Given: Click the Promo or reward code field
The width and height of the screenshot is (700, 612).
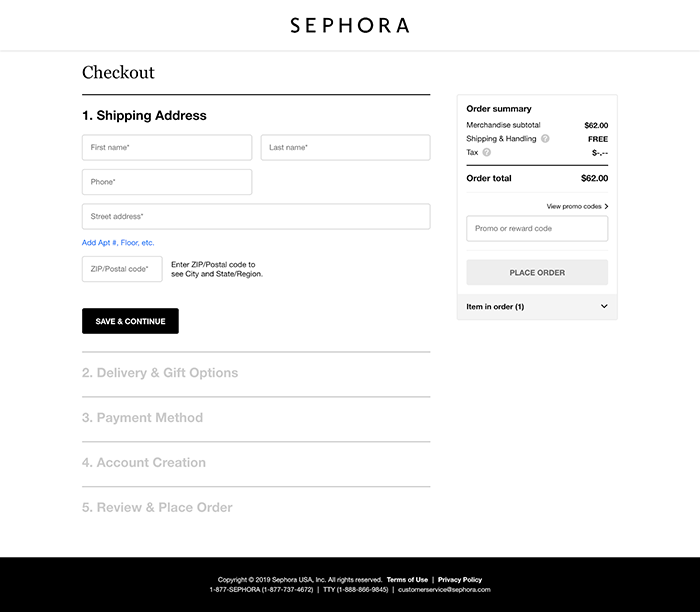Looking at the screenshot, I should tap(537, 229).
